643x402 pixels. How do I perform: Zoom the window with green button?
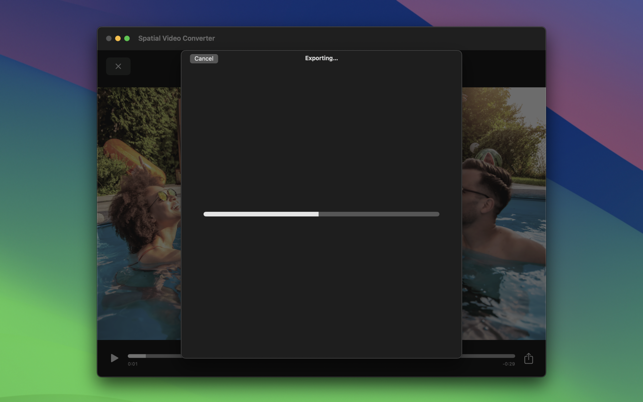click(127, 38)
